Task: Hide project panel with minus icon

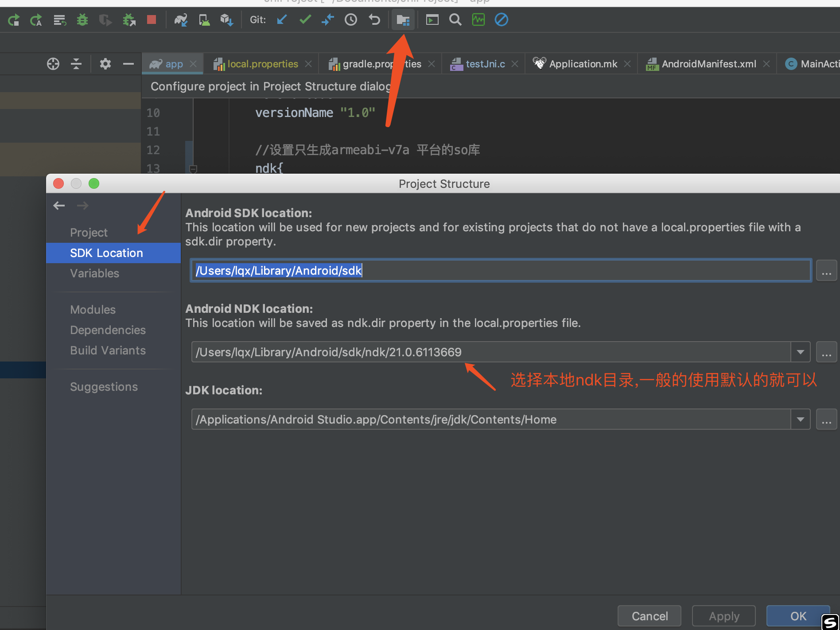Action: click(x=128, y=64)
